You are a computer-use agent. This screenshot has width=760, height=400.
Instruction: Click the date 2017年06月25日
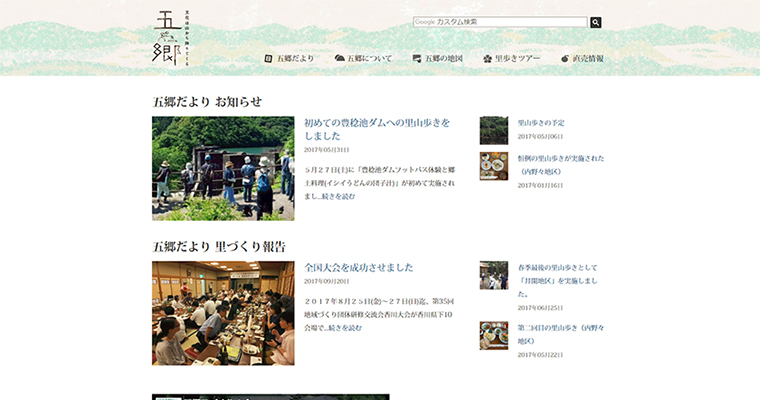click(x=540, y=308)
